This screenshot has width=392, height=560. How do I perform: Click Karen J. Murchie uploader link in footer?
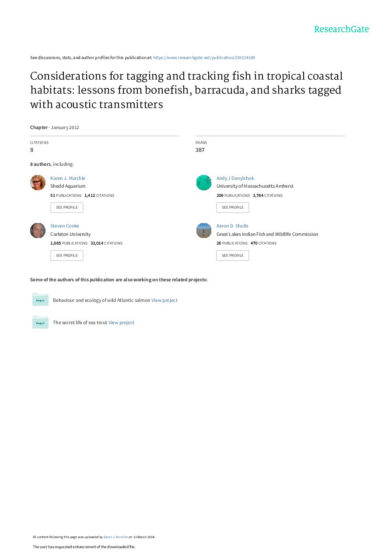(115, 537)
